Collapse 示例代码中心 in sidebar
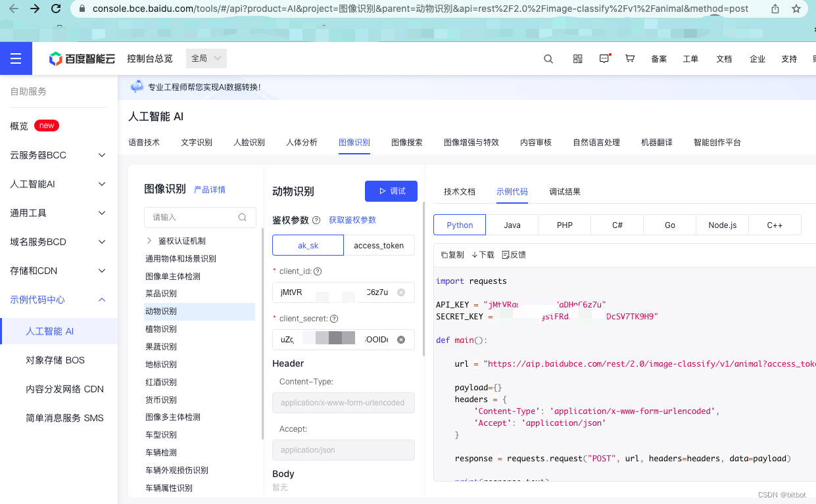 pos(58,300)
